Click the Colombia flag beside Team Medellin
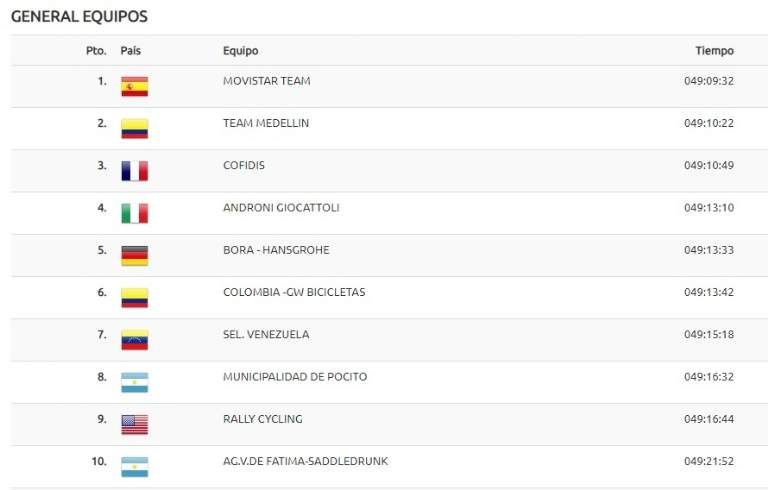 pyautogui.click(x=134, y=129)
